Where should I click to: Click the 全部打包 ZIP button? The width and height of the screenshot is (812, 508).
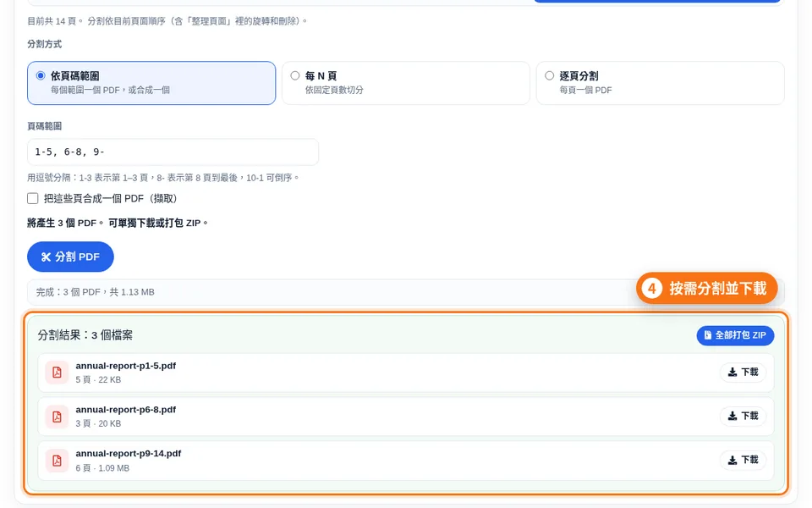pyautogui.click(x=735, y=335)
